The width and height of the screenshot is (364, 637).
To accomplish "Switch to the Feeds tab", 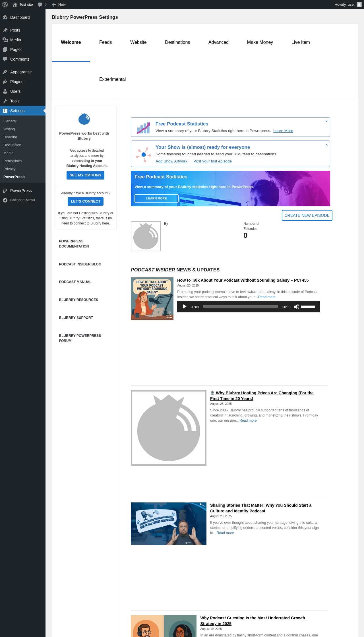I will click(106, 42).
